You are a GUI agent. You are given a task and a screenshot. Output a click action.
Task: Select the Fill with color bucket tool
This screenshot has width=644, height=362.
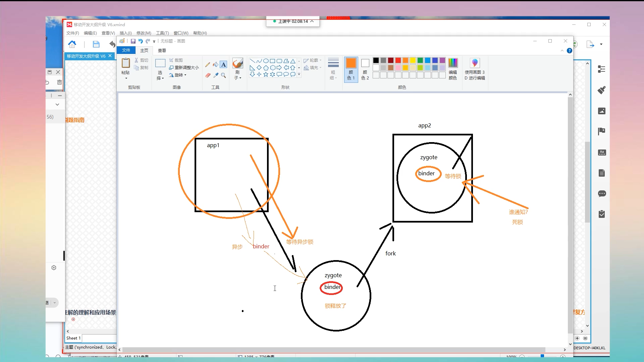click(x=215, y=64)
